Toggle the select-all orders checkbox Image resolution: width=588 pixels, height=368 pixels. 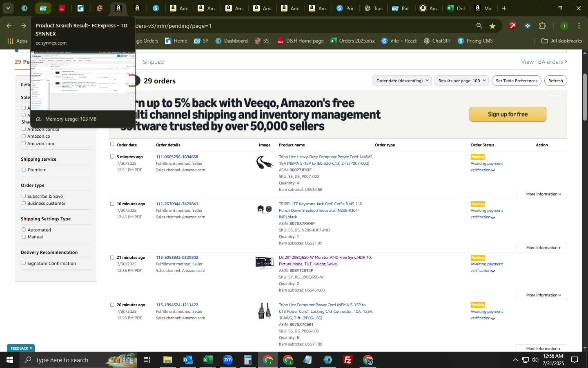click(x=112, y=144)
